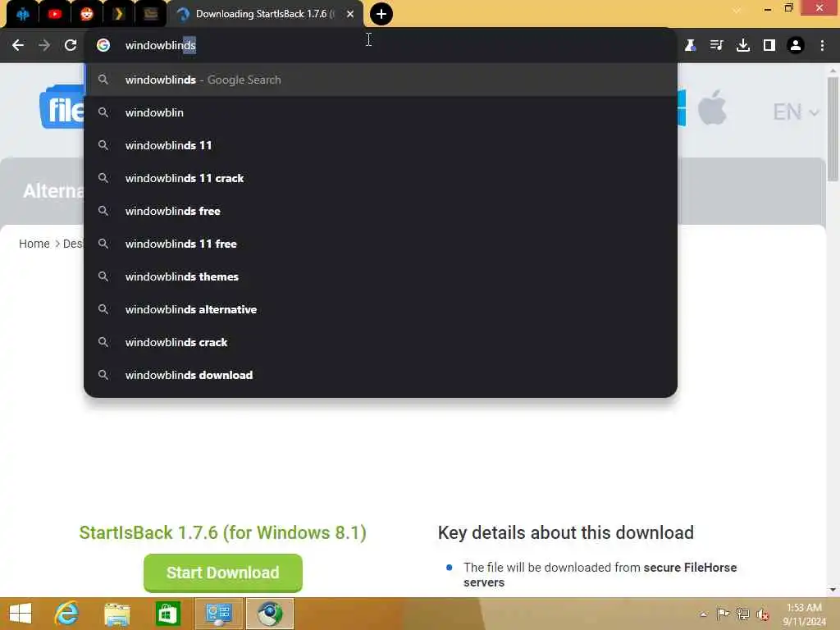Click the page vertical scrollbar thumb

[x=833, y=130]
